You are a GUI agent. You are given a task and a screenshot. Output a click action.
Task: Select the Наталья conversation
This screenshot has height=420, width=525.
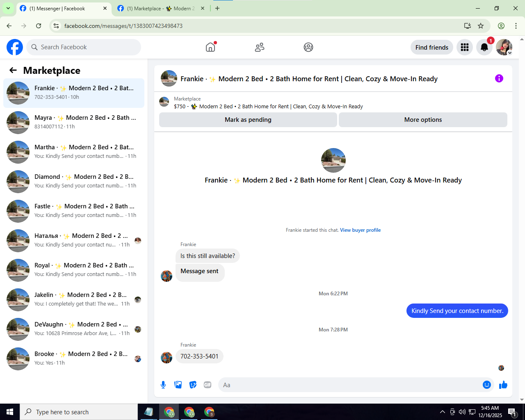point(74,241)
